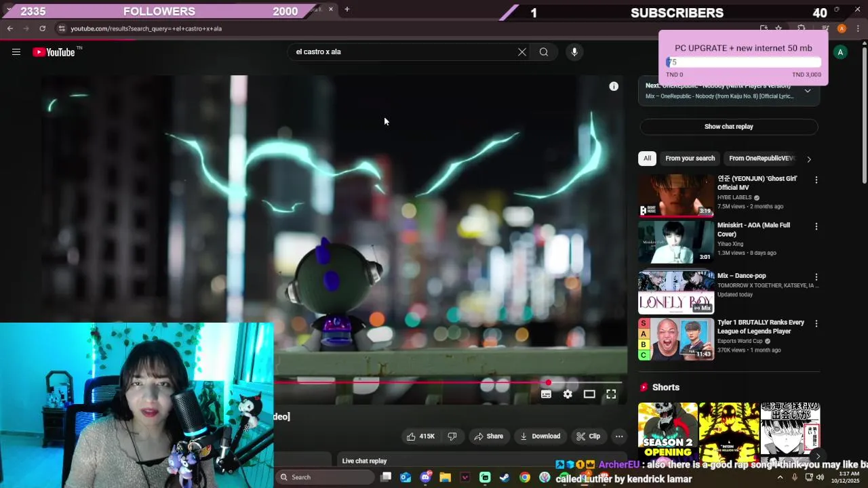Clear the search text with the X
This screenshot has width=868, height=488.
522,52
